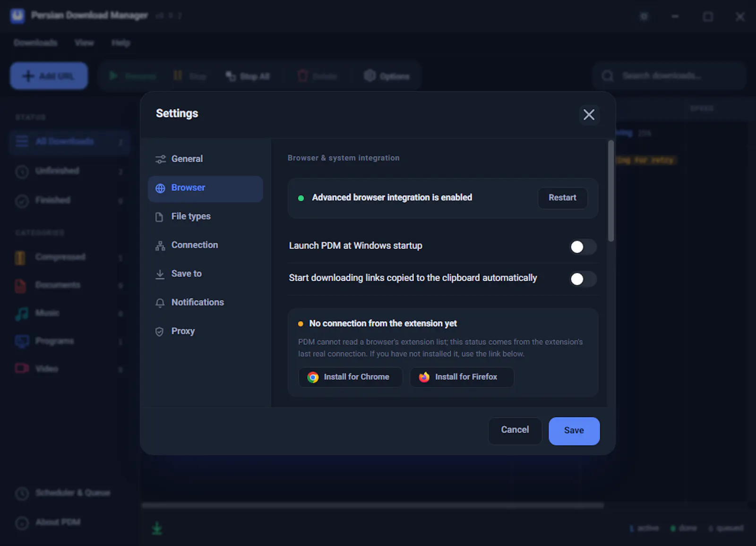Click the Settings panel vertical scrollbar
The image size is (756, 546).
[611, 191]
